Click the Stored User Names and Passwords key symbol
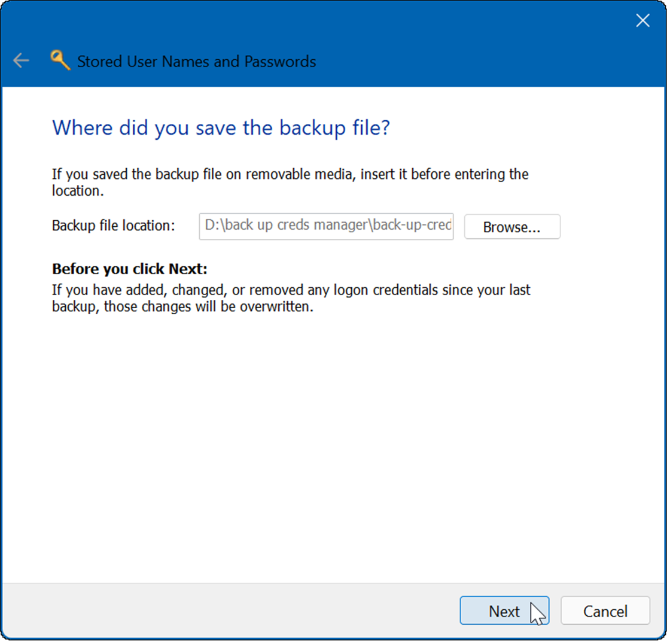Screen dimensions: 667x644 pyautogui.click(x=60, y=60)
